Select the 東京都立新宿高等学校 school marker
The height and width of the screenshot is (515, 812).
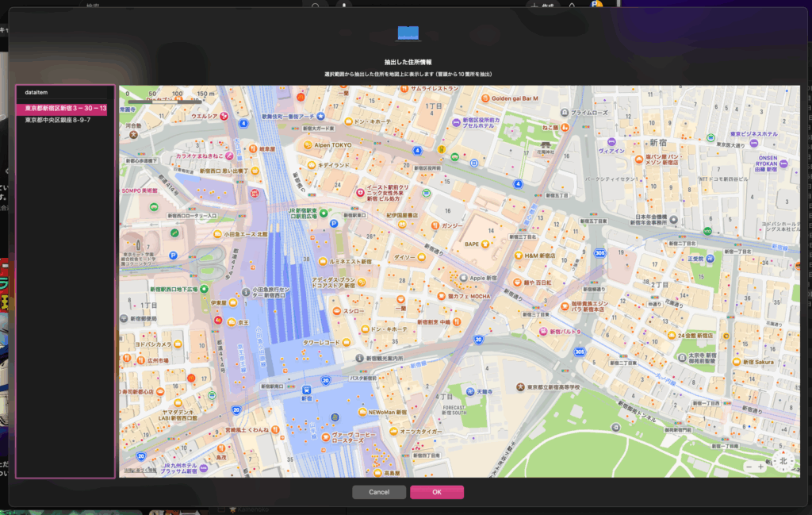click(520, 386)
